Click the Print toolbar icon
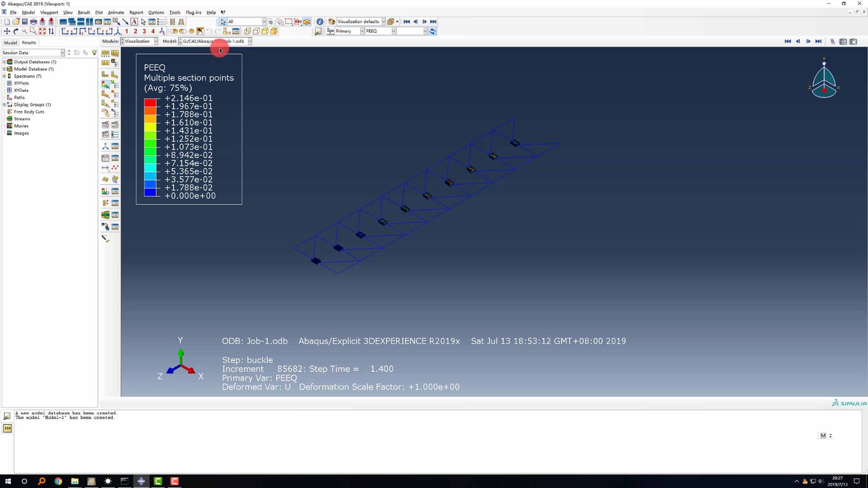The image size is (868, 488). pyautogui.click(x=33, y=22)
